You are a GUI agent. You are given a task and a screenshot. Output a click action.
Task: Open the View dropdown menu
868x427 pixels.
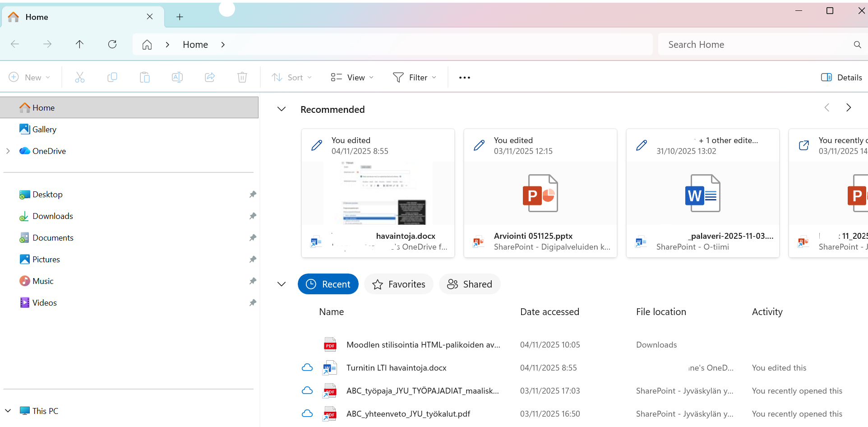click(x=352, y=78)
